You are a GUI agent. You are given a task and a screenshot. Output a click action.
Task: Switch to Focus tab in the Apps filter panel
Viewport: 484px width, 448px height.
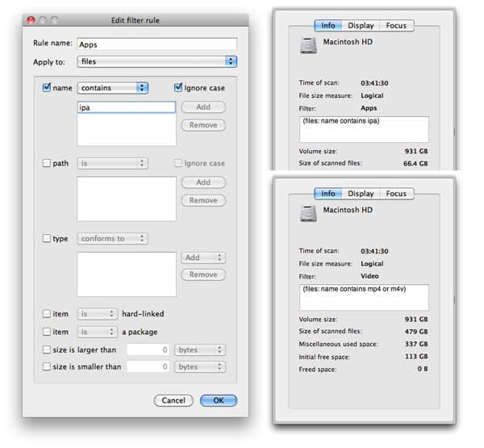396,25
